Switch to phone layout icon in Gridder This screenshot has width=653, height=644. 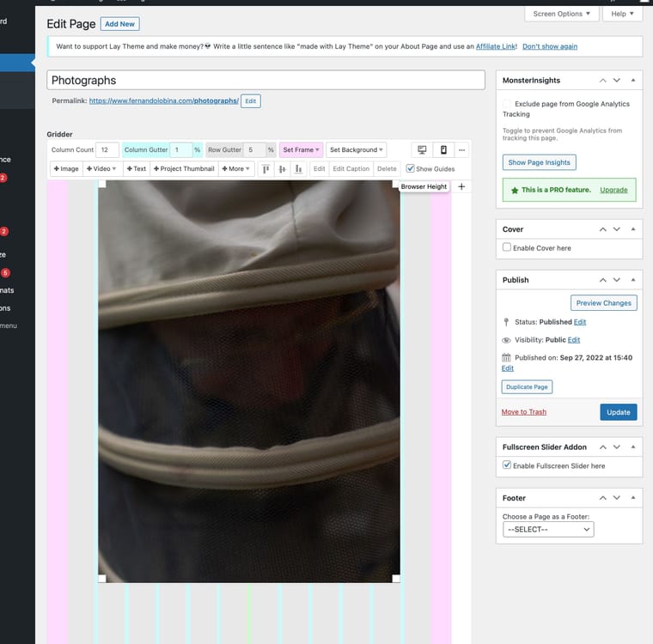point(443,150)
